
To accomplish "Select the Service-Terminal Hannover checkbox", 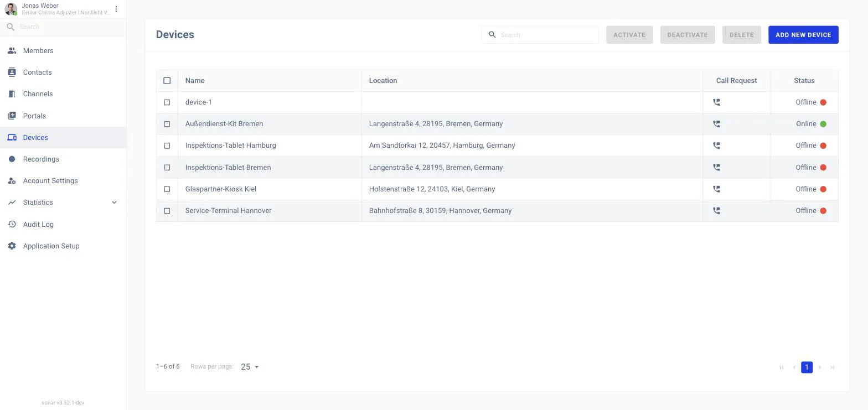I will point(167,210).
